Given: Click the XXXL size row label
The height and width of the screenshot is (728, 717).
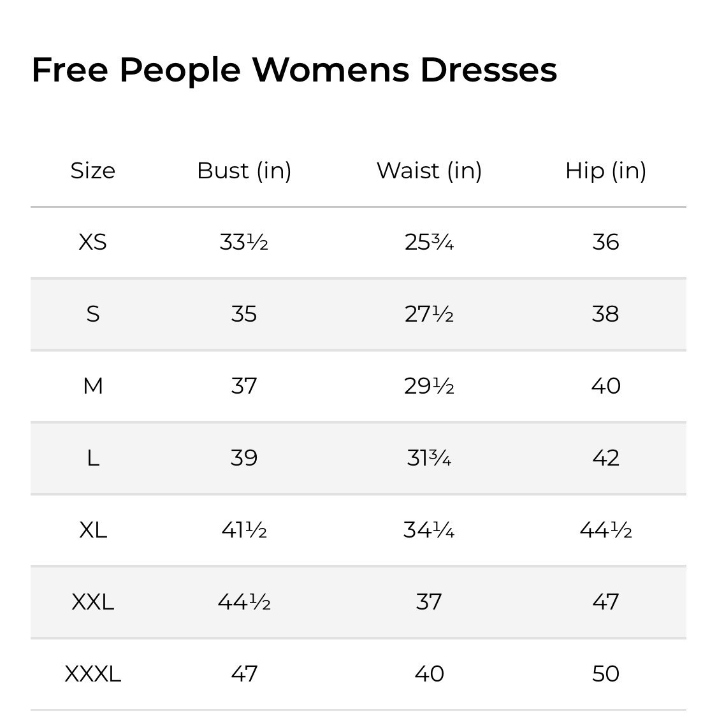Looking at the screenshot, I should click(93, 674).
